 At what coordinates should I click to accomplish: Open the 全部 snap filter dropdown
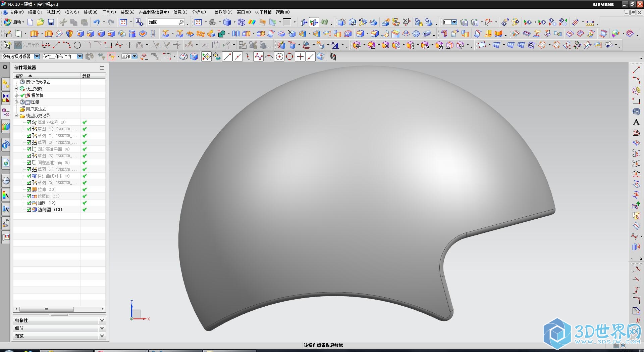pyautogui.click(x=129, y=56)
